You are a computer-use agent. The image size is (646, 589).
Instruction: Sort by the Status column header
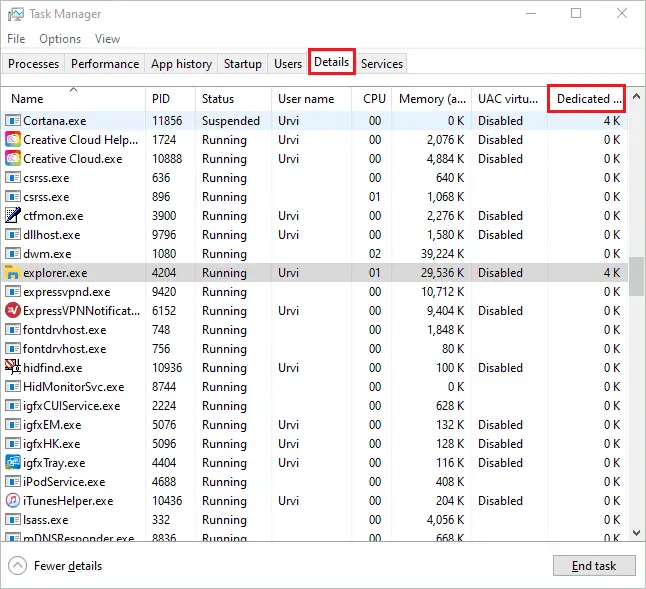click(234, 99)
